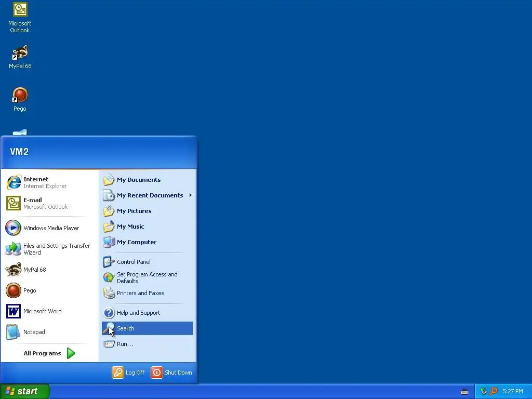Click the My Pictures folder icon
The width and height of the screenshot is (532, 399).
pos(109,211)
